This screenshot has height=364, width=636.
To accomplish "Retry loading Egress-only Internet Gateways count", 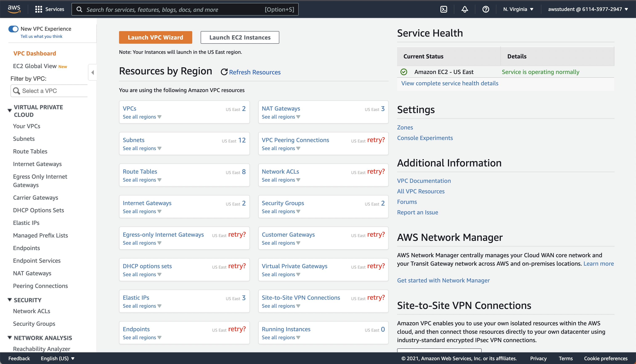I will tap(237, 234).
